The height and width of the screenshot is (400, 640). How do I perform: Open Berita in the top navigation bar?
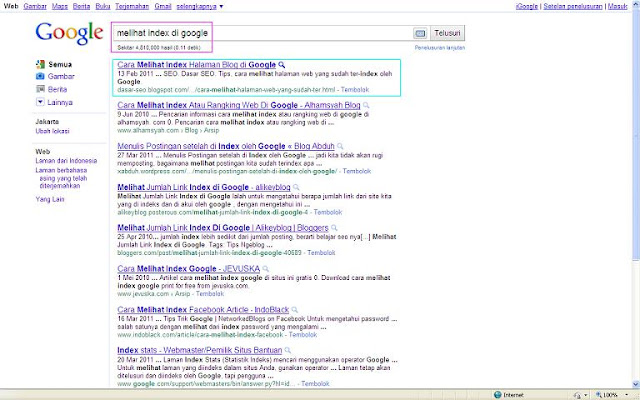pos(81,7)
